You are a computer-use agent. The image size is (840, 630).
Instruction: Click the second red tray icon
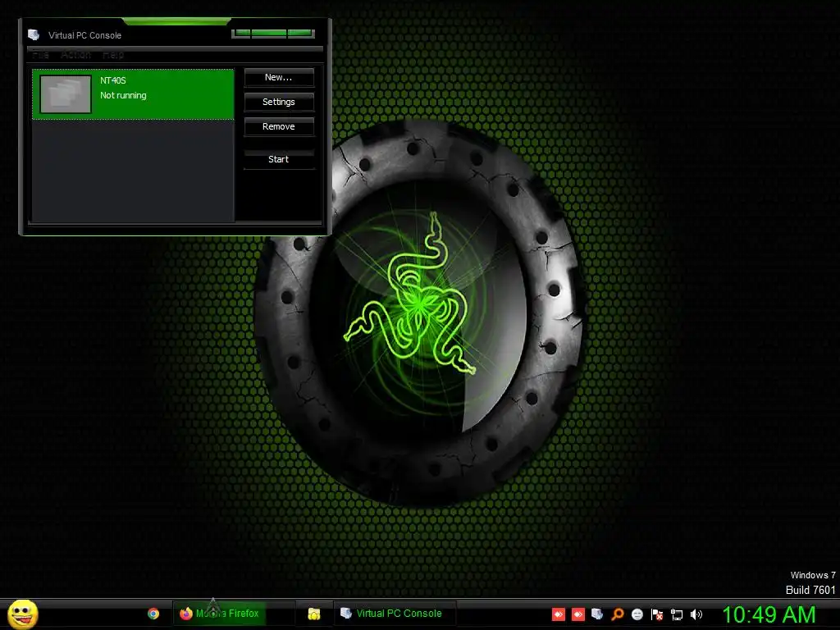(x=578, y=614)
